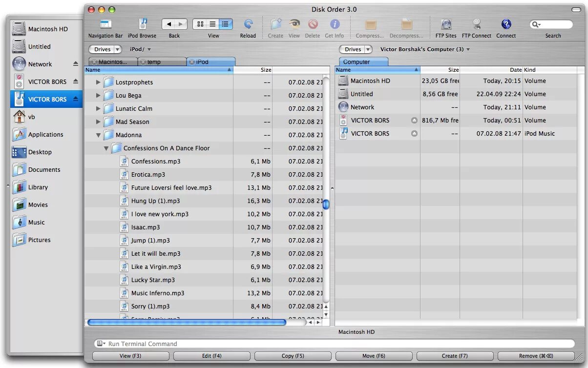
Task: Open the left Drives dropdown
Action: (x=105, y=49)
